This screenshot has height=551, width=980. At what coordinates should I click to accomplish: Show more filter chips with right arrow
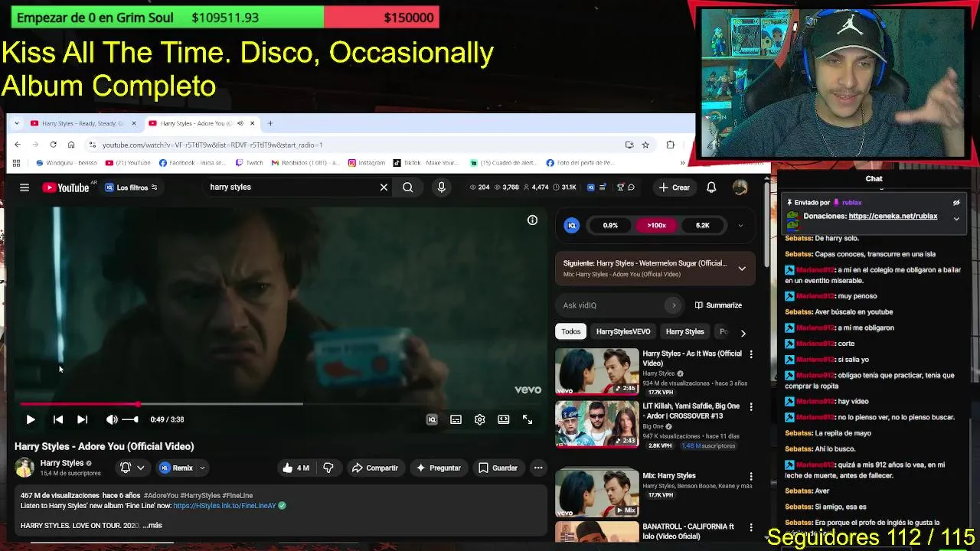click(743, 333)
